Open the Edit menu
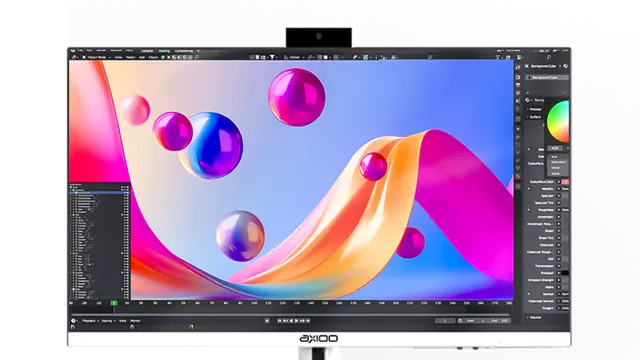This screenshot has height=360, width=640. (x=89, y=51)
